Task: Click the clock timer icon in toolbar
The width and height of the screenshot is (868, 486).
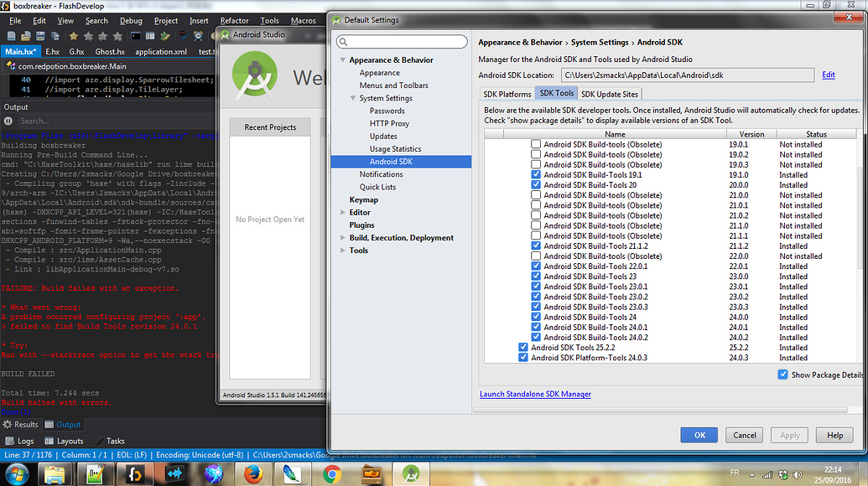Action: point(198,37)
